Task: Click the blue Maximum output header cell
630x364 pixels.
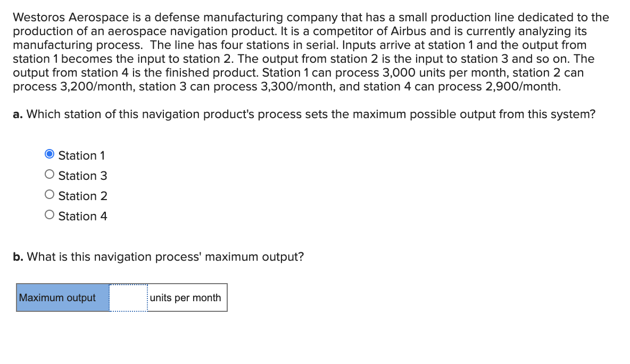Action: coord(62,297)
